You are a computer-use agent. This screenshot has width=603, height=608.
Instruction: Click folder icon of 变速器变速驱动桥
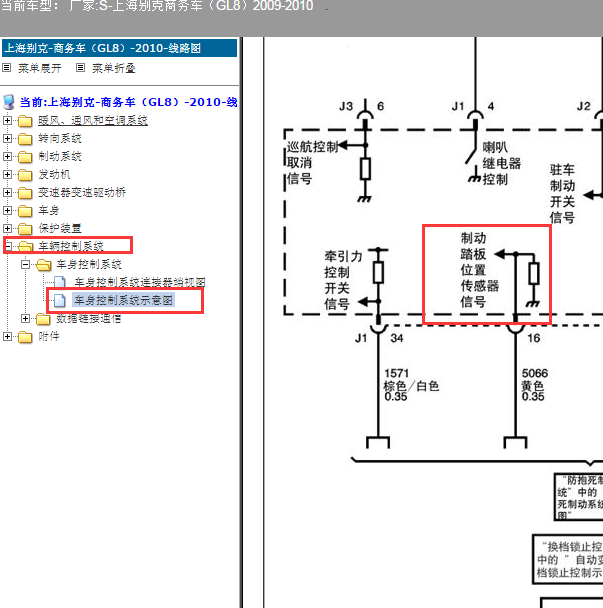pos(25,193)
